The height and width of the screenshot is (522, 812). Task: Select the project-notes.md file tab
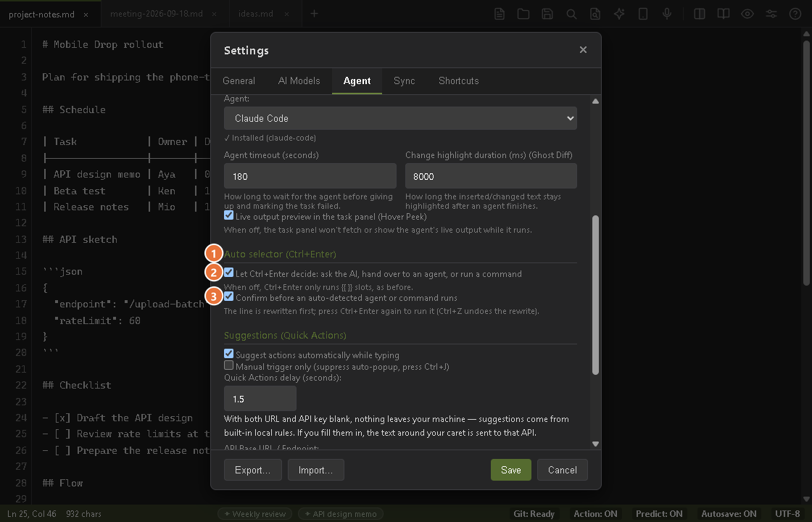[x=41, y=14]
